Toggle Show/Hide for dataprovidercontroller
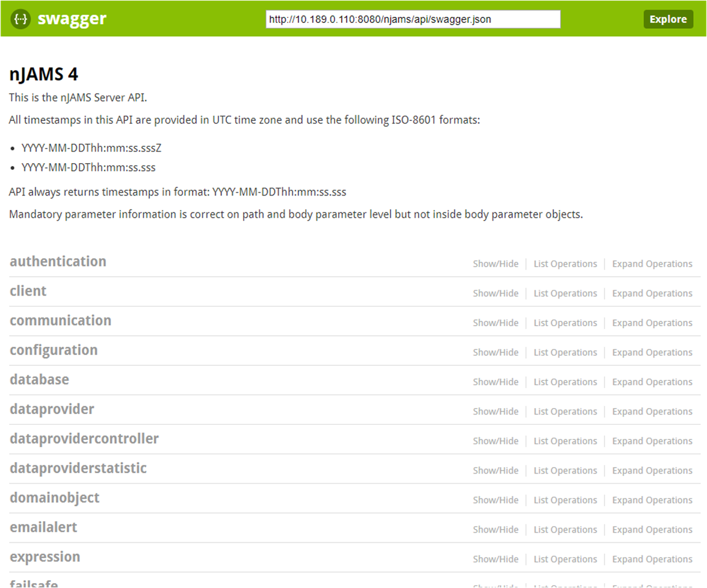 496,441
